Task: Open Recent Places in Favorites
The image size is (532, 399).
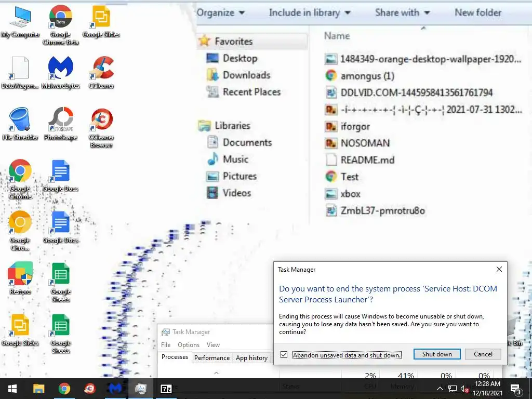Action: 244,92
